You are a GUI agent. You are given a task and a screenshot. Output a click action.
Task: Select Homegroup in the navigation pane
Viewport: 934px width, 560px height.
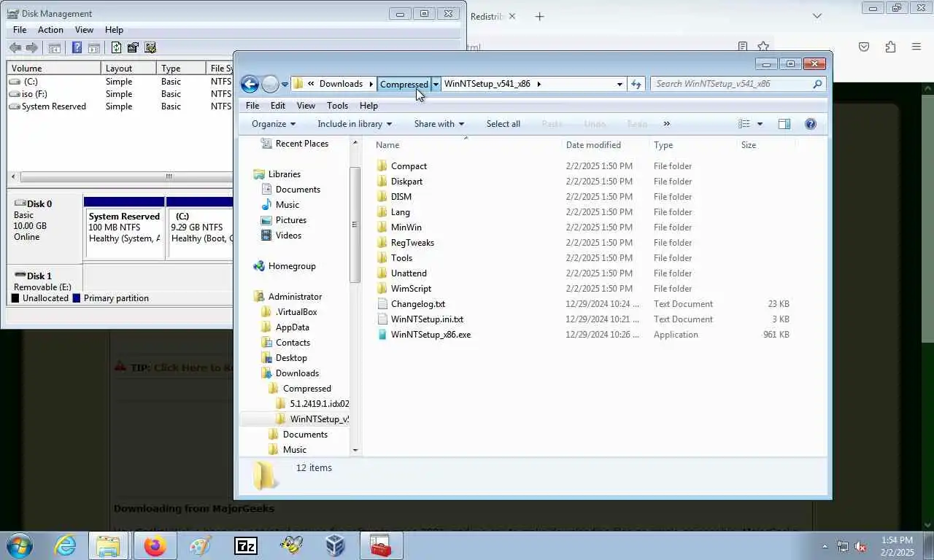pos(292,266)
